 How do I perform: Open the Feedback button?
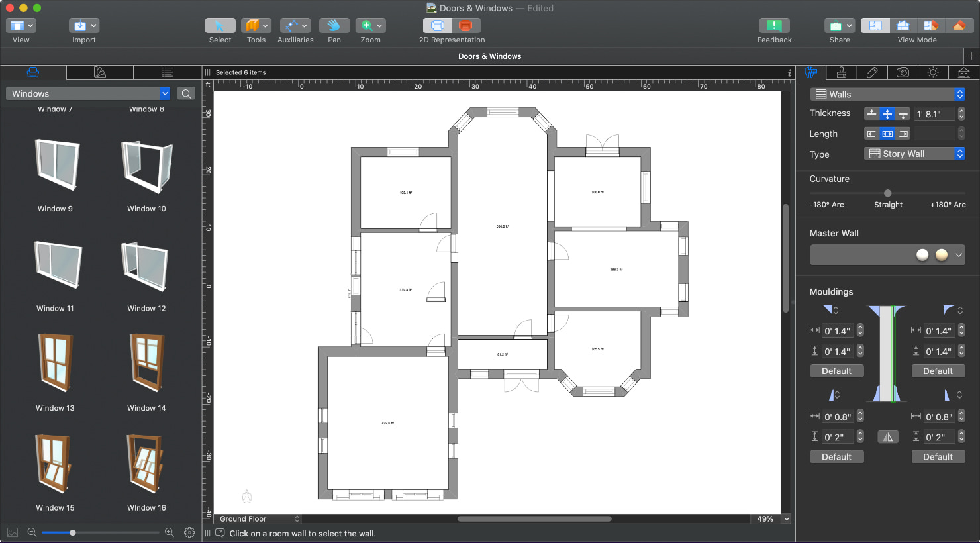click(x=773, y=26)
